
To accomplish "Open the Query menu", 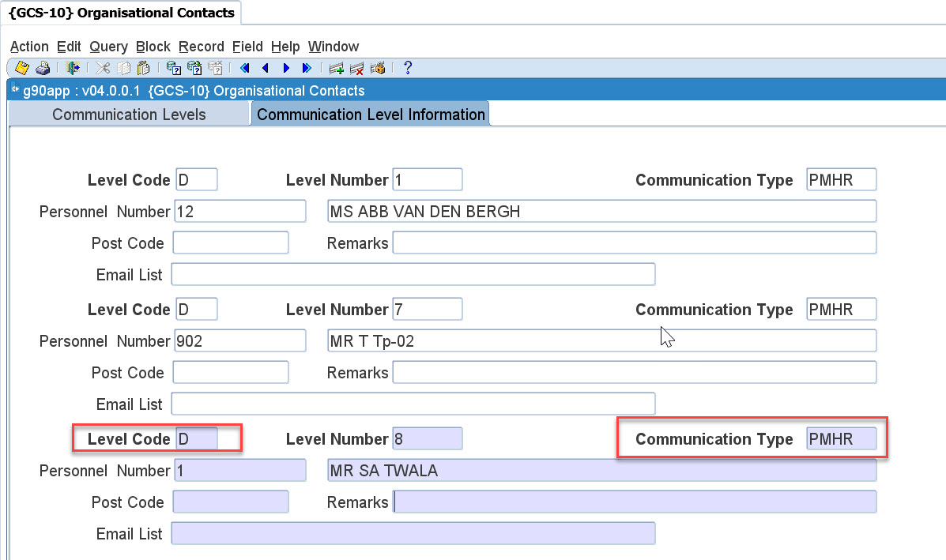I will (x=108, y=47).
